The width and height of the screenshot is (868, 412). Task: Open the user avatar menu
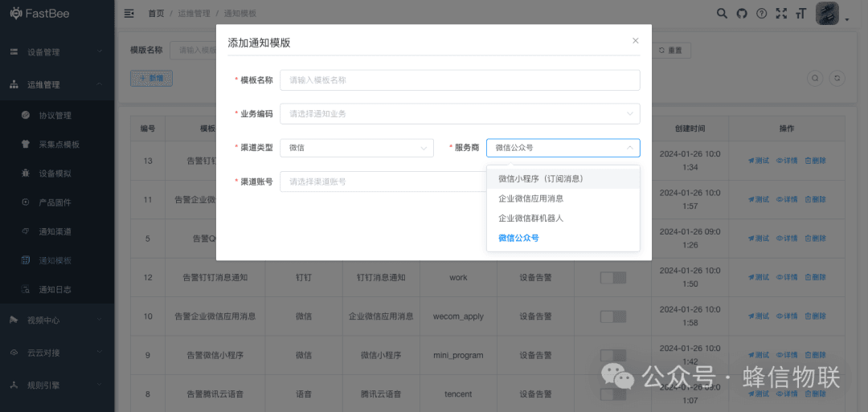[827, 14]
